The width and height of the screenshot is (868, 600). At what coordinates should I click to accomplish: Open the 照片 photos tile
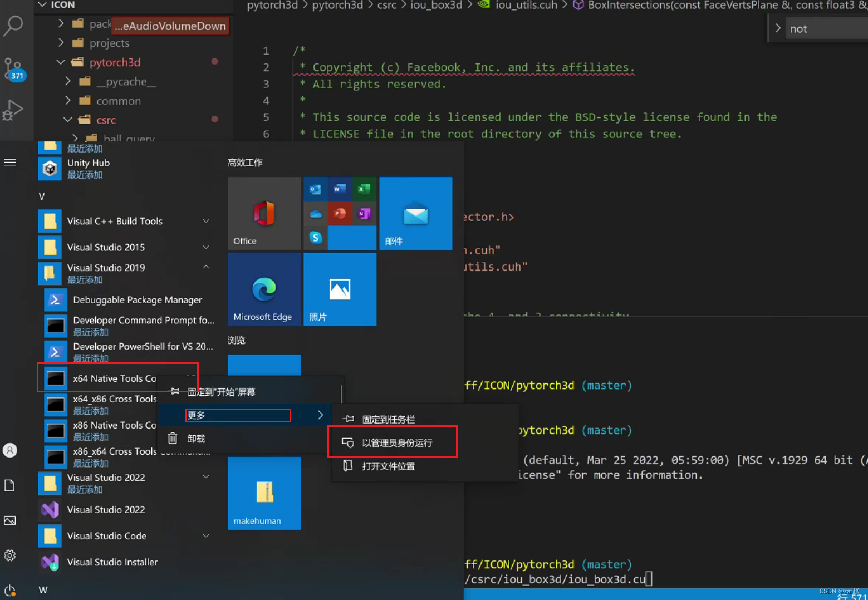[x=339, y=289]
